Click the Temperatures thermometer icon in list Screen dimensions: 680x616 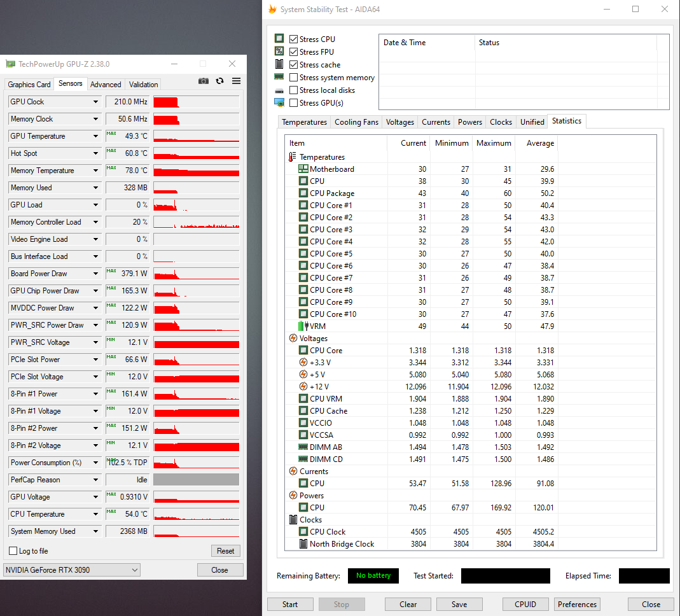coord(293,157)
